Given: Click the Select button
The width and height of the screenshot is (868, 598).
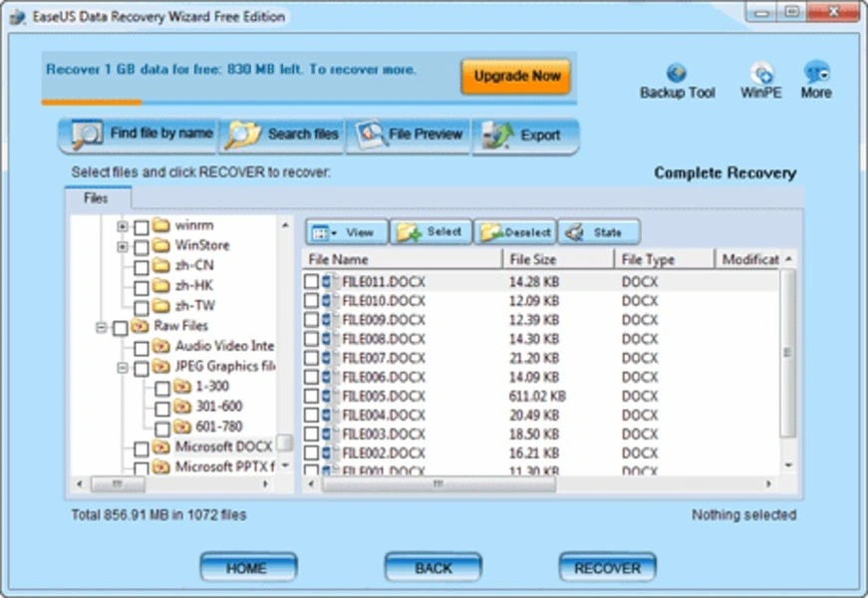Looking at the screenshot, I should tap(431, 231).
